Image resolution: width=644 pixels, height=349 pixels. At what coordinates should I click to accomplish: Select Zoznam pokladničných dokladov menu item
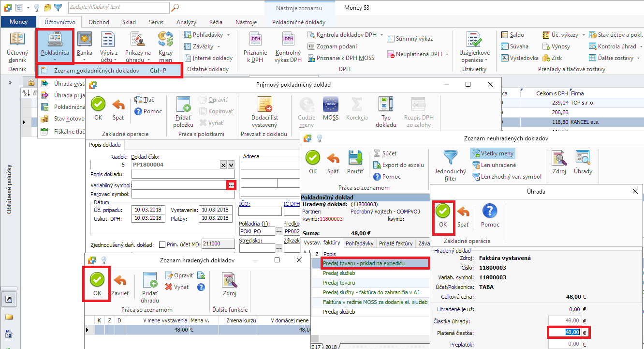[97, 71]
